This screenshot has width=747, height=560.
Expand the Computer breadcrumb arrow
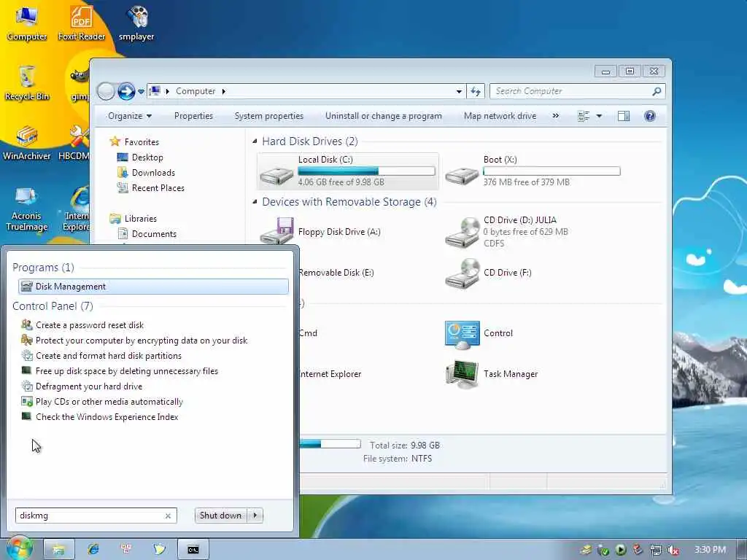223,91
